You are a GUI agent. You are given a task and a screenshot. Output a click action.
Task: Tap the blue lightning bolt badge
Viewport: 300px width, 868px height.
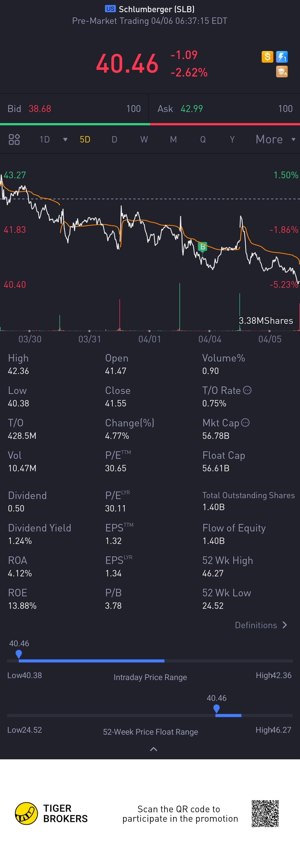[x=282, y=57]
